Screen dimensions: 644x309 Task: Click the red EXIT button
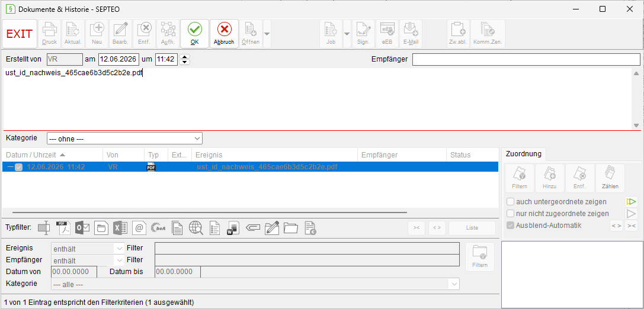tap(20, 34)
